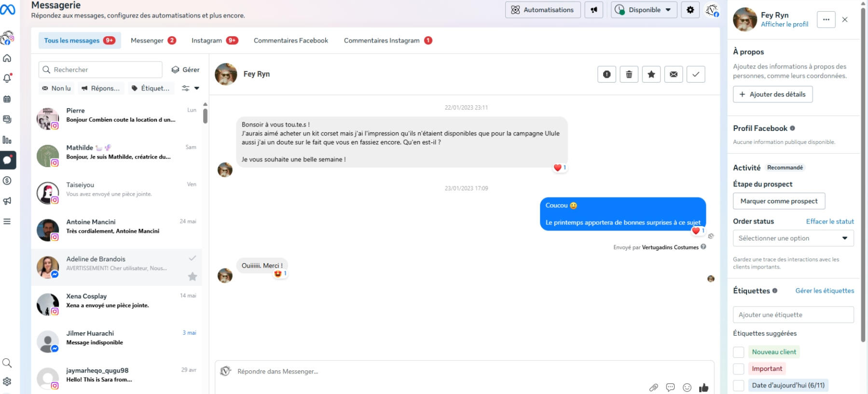Mark the conversation unread with the envelope icon
Viewport: 868px width, 394px height.
click(674, 74)
